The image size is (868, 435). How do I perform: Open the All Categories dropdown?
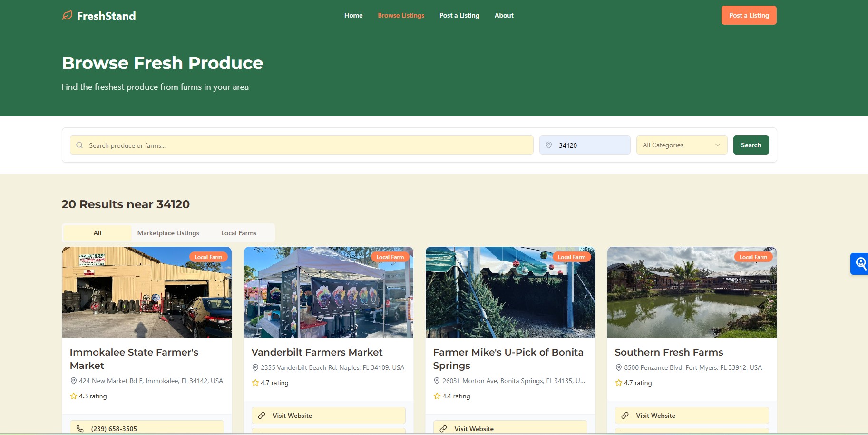[682, 145]
